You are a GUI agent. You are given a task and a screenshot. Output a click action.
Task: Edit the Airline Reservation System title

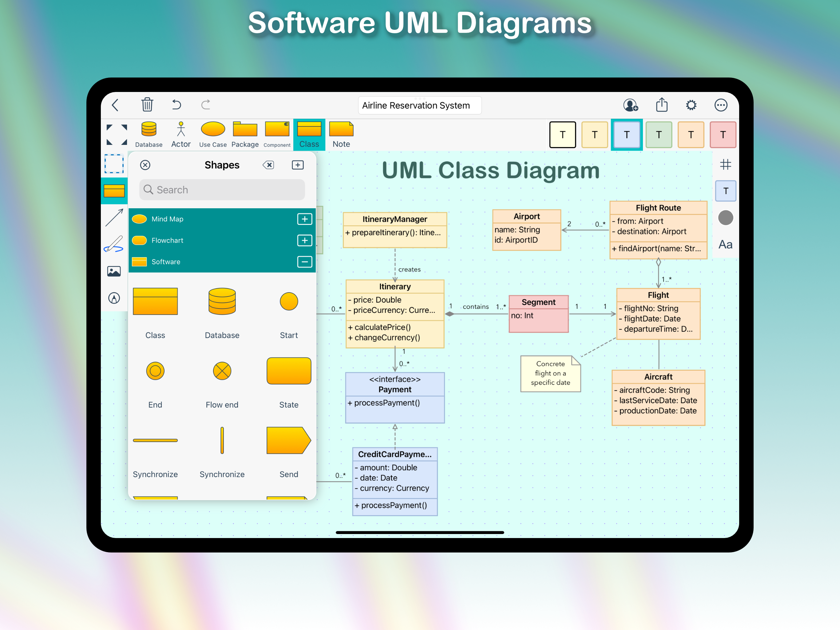[x=420, y=105]
